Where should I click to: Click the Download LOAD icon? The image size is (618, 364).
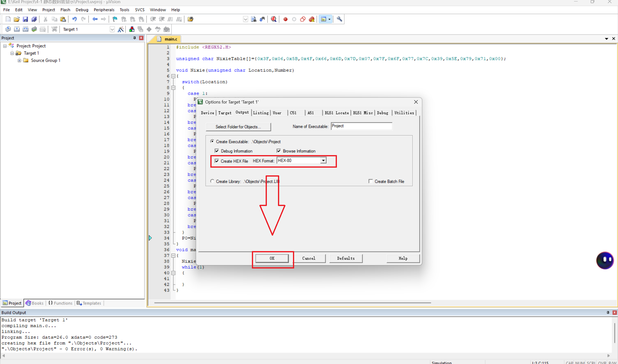coord(54,29)
